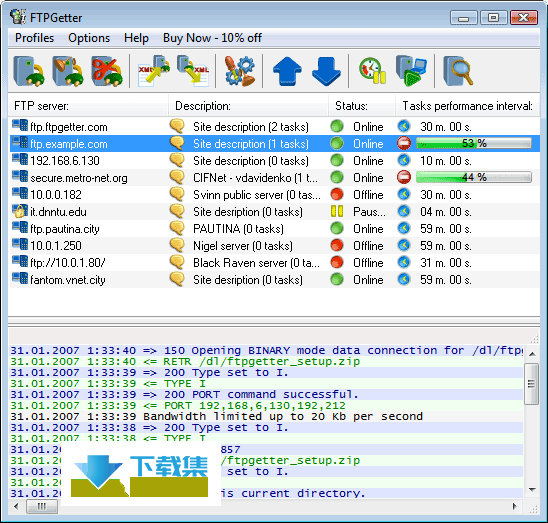Click log horizontal scrollbar thumb
The width and height of the screenshot is (548, 523).
click(42, 506)
